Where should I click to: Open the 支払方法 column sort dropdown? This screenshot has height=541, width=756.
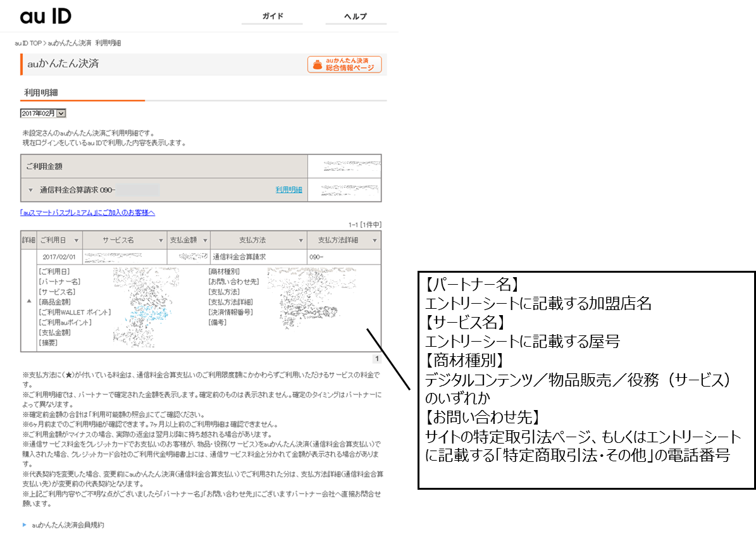pos(300,240)
